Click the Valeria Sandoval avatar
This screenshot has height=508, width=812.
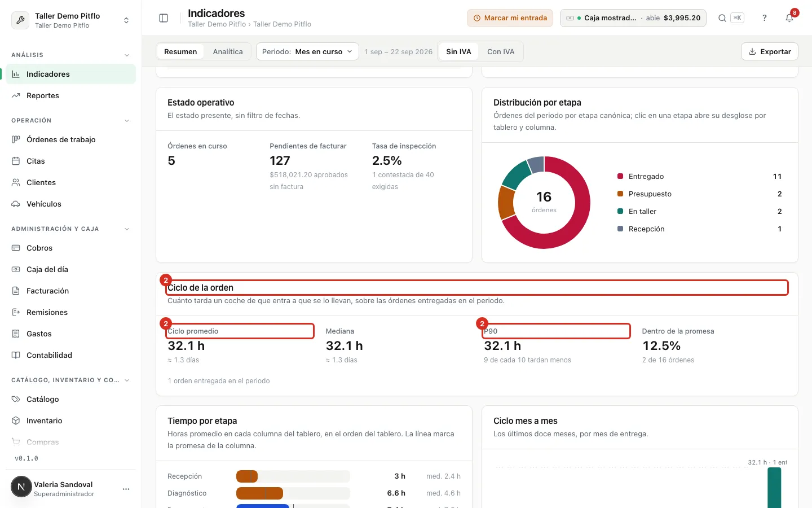21,487
